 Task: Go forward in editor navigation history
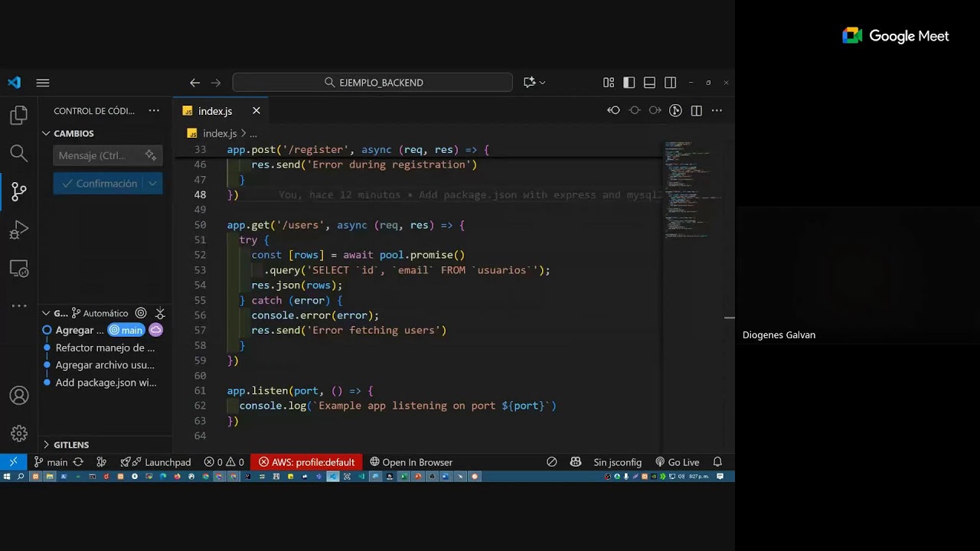(216, 83)
